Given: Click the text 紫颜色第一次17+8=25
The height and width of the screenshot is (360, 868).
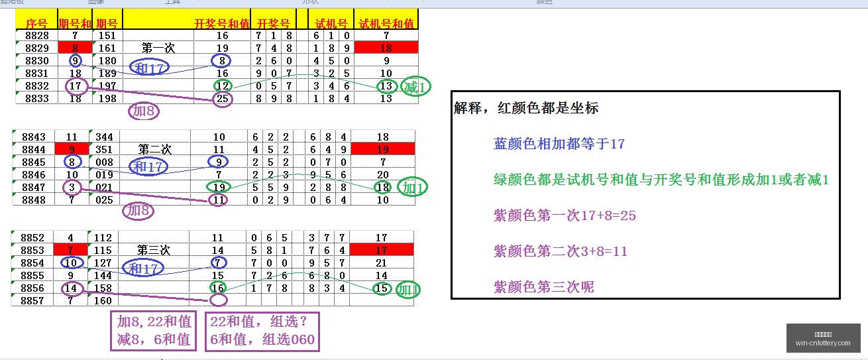Looking at the screenshot, I should (565, 215).
